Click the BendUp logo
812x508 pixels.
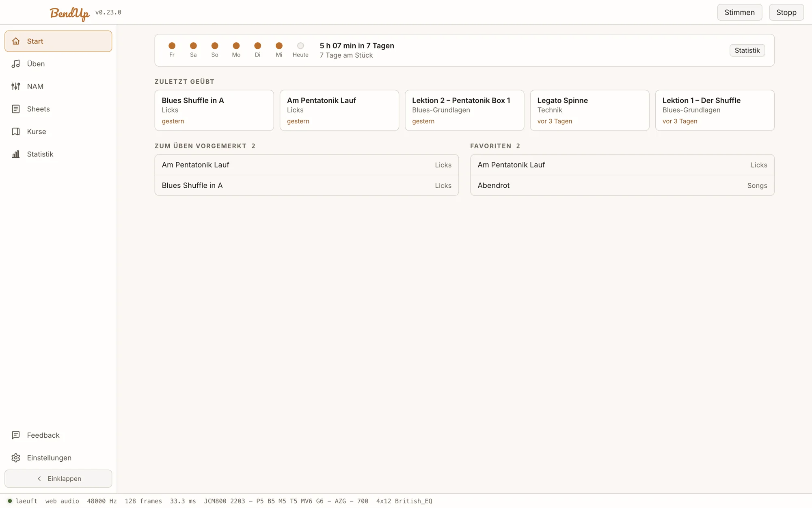point(69,13)
